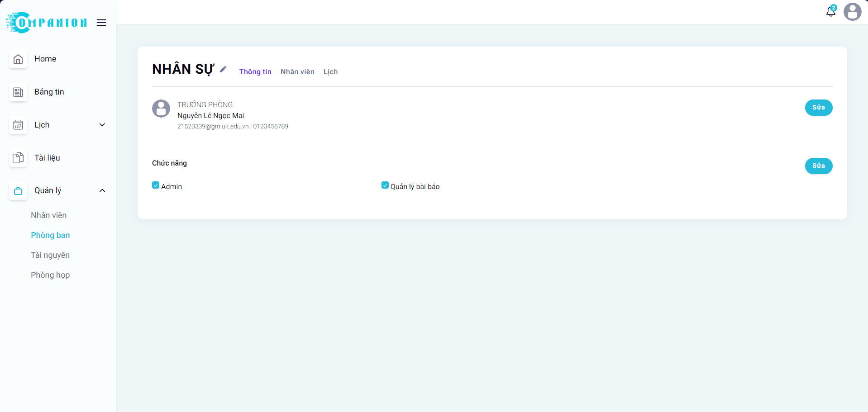This screenshot has height=412, width=868.
Task: Open Tài nguyên in sidebar
Action: pos(50,255)
